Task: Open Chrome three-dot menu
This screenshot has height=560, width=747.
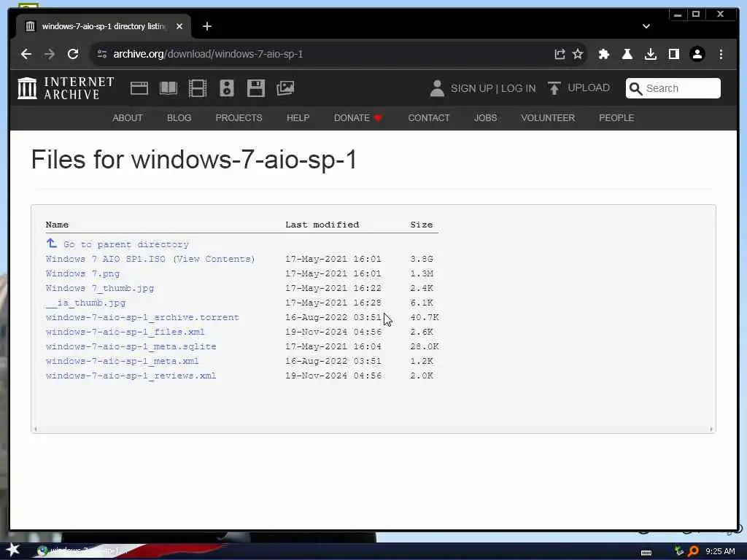Action: tap(721, 54)
